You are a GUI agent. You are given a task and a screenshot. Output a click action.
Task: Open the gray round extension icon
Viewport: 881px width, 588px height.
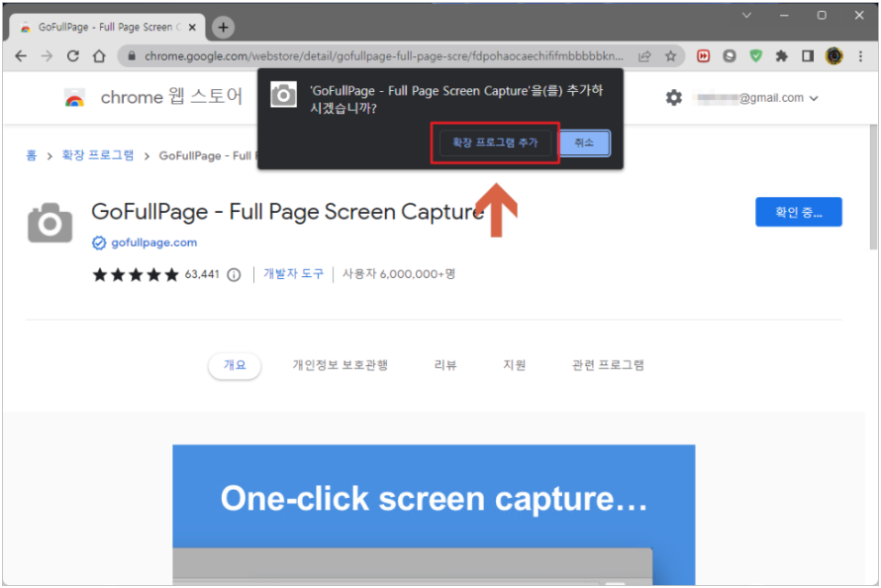click(730, 56)
